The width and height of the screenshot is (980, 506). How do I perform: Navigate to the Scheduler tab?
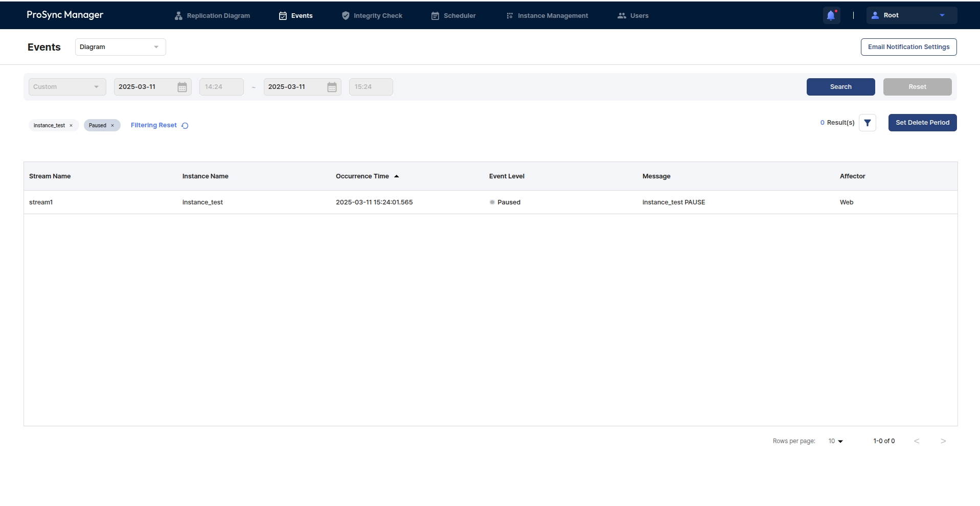[x=453, y=16]
